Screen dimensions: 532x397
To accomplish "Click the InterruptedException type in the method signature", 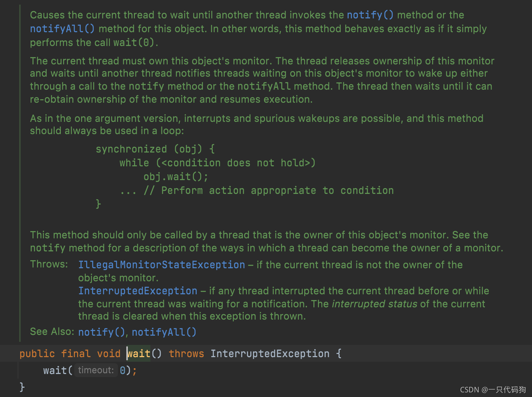I will click(270, 353).
